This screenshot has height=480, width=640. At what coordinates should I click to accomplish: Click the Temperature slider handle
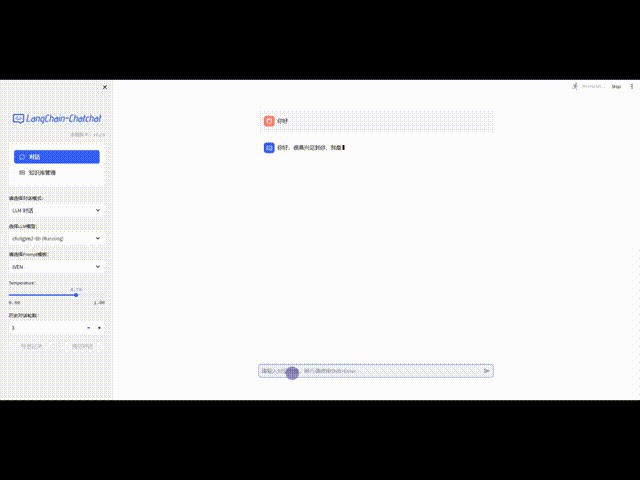[76, 295]
